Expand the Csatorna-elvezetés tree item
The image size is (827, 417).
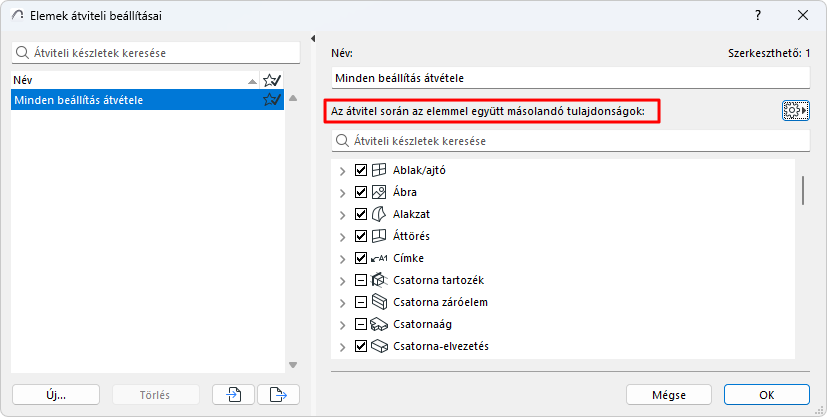point(343,346)
